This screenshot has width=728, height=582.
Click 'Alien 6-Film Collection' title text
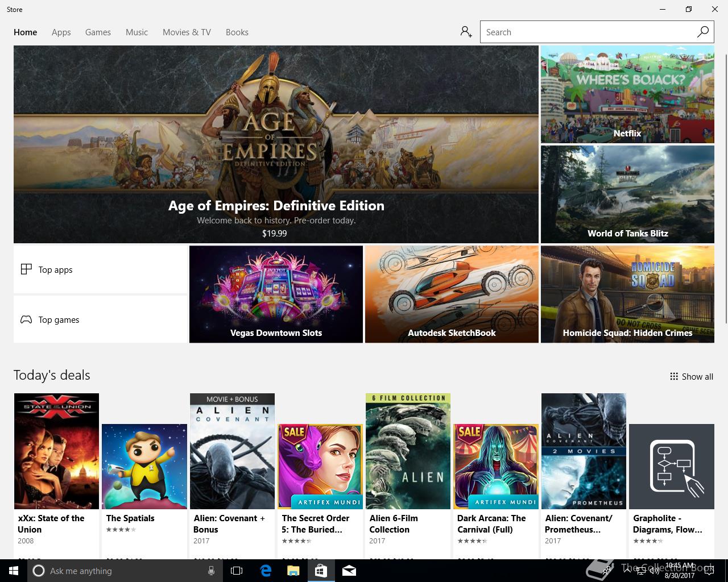(394, 523)
